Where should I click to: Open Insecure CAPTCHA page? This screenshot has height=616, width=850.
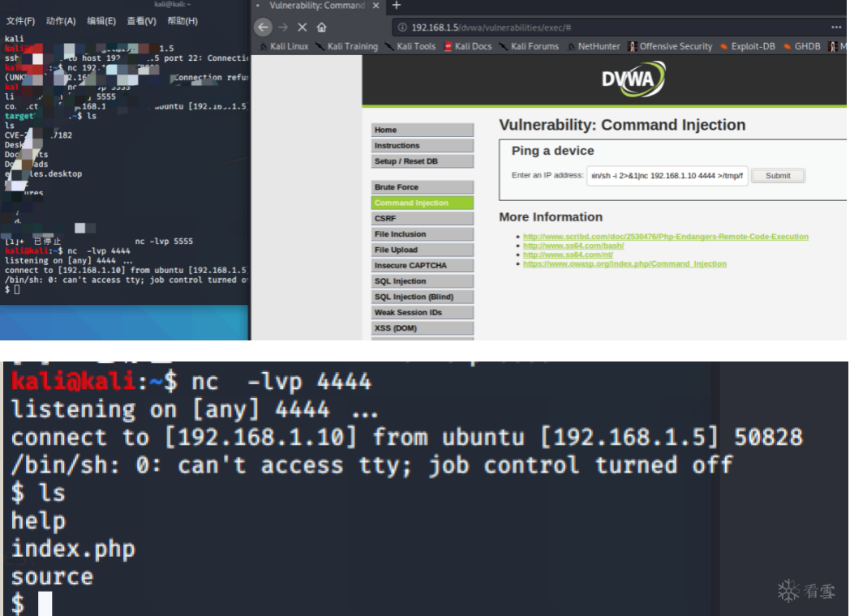click(x=423, y=266)
